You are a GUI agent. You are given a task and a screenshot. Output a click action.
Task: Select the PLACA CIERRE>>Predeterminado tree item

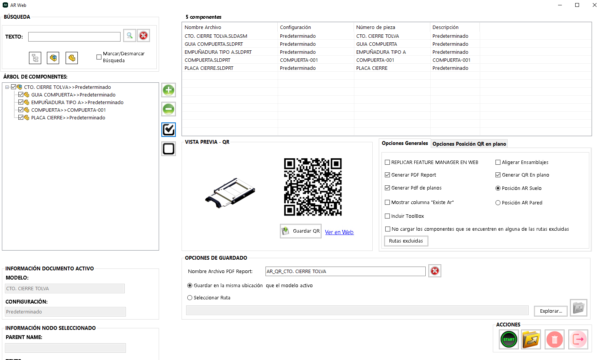pyautogui.click(x=68, y=118)
